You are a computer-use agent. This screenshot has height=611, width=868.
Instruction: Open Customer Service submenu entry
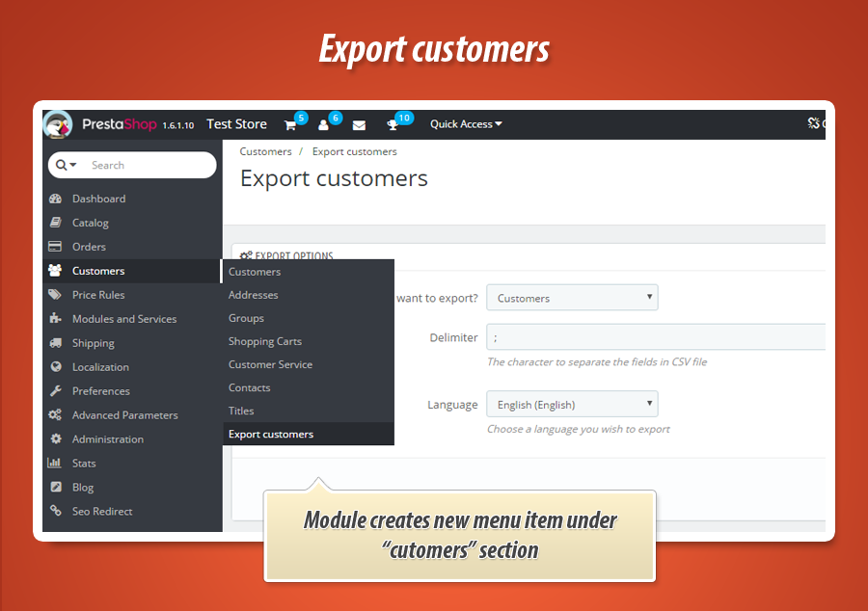point(270,364)
